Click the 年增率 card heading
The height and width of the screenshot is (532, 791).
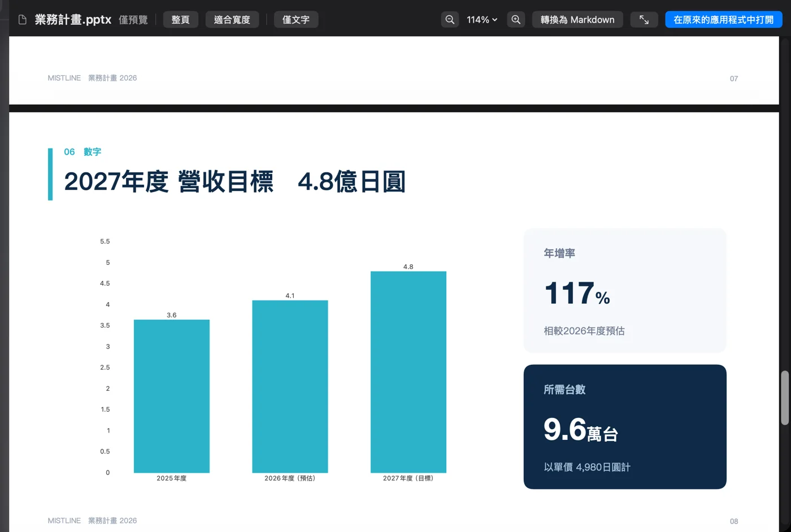(559, 254)
